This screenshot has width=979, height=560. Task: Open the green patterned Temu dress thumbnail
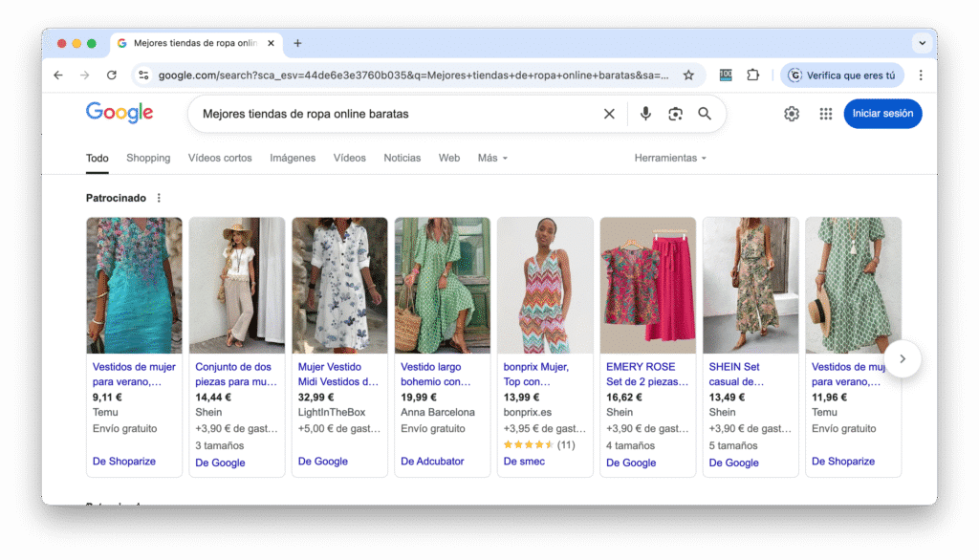tap(853, 286)
